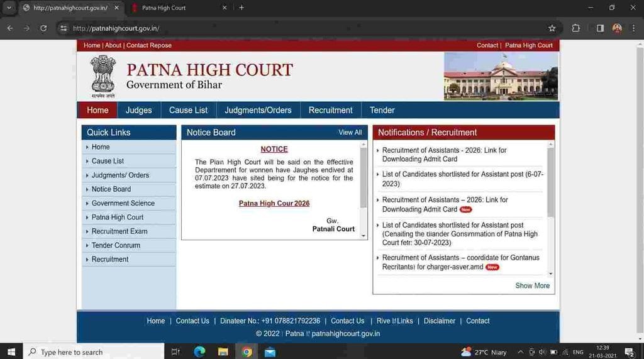Launch Microsoft Edge from taskbar

pyautogui.click(x=199, y=352)
